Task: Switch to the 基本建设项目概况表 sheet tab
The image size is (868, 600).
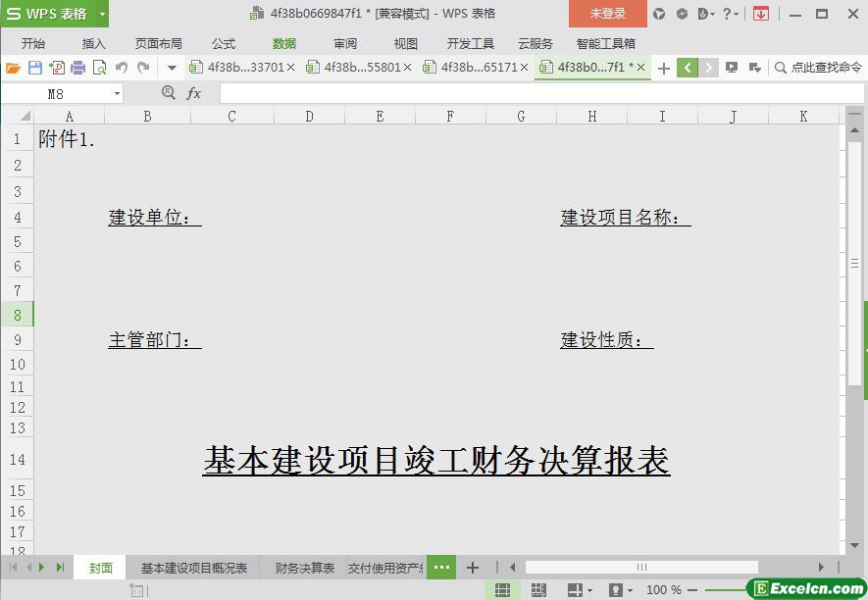Action: 194,568
